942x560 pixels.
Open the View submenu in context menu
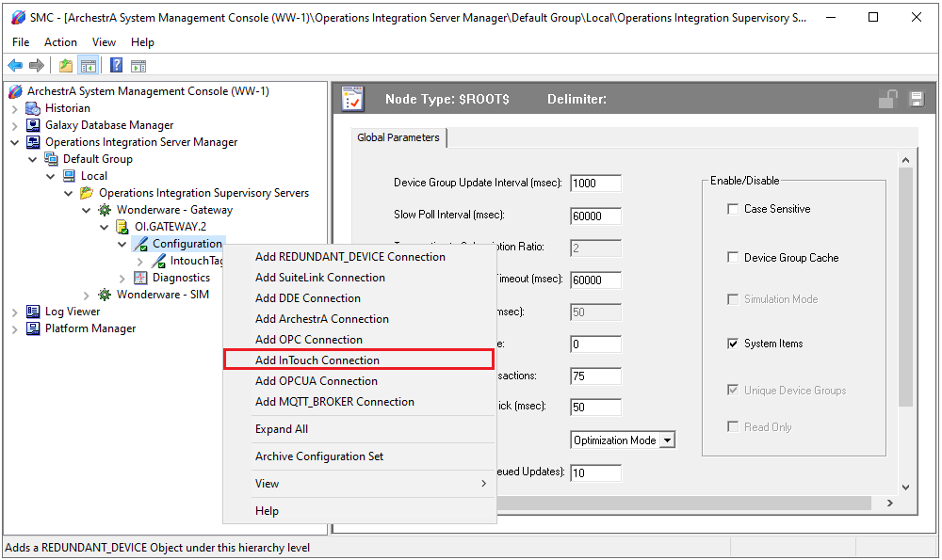pos(359,484)
